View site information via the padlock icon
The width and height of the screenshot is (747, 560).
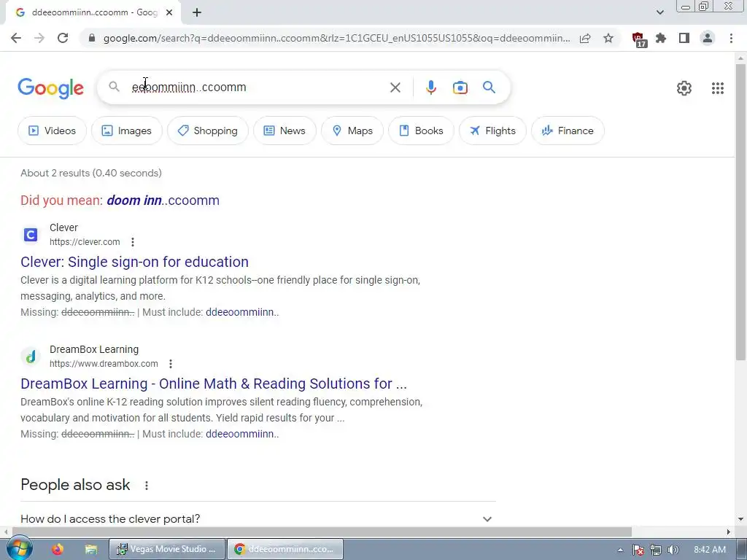pos(92,38)
